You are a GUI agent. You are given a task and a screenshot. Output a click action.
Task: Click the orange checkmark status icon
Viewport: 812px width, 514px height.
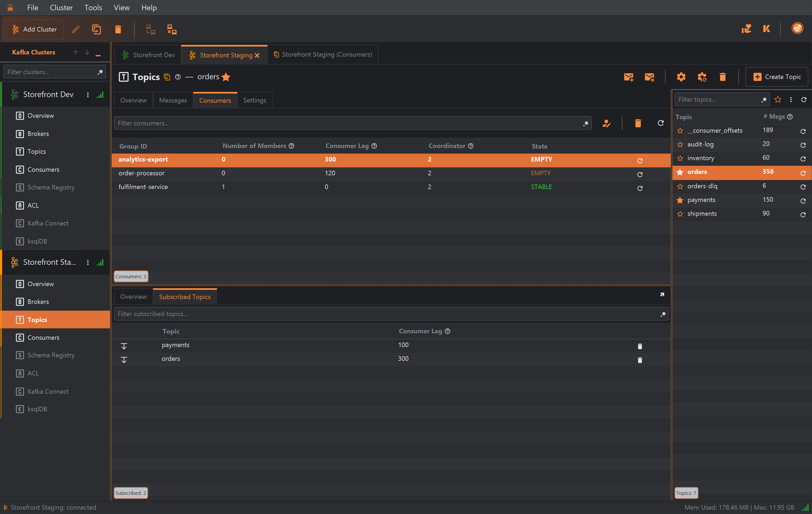tap(797, 28)
